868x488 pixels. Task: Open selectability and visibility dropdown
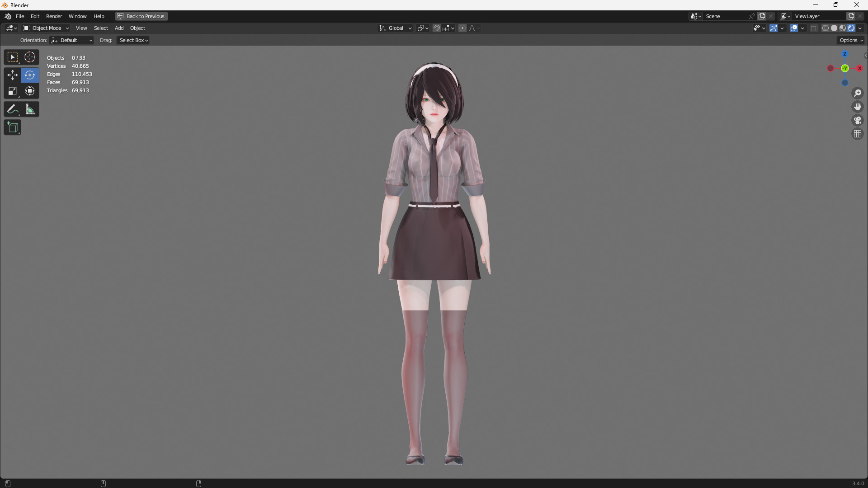coord(759,28)
